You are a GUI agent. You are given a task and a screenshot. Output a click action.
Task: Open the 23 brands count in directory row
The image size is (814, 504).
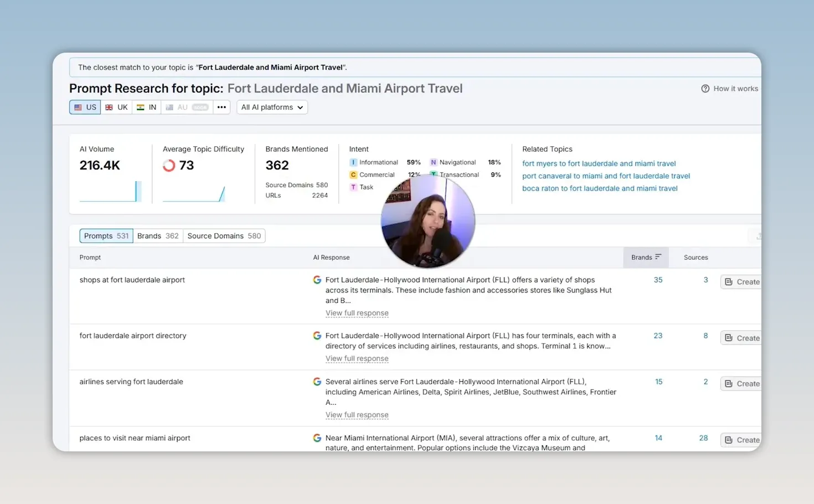[658, 336]
